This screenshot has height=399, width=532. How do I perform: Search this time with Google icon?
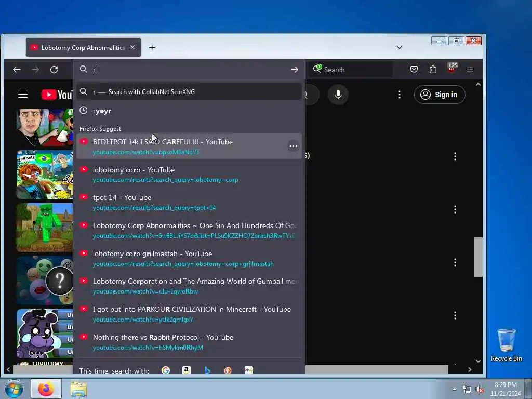point(166,370)
